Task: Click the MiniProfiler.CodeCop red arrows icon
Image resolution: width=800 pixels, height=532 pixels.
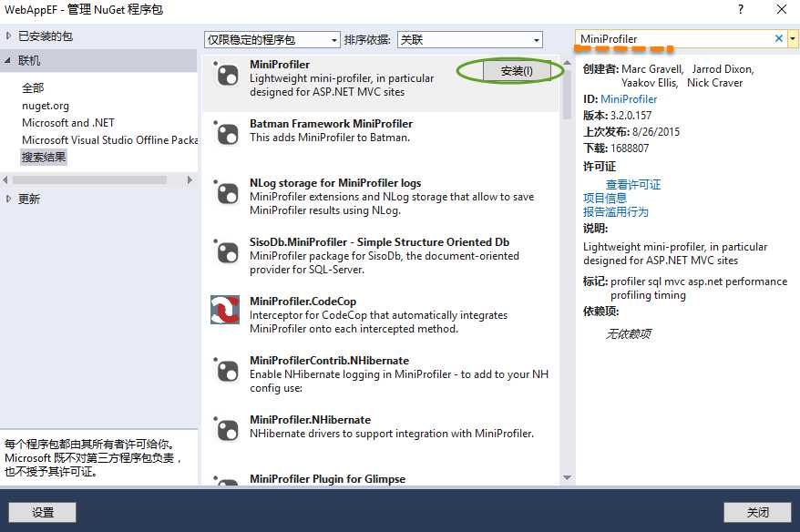Action: click(x=225, y=310)
